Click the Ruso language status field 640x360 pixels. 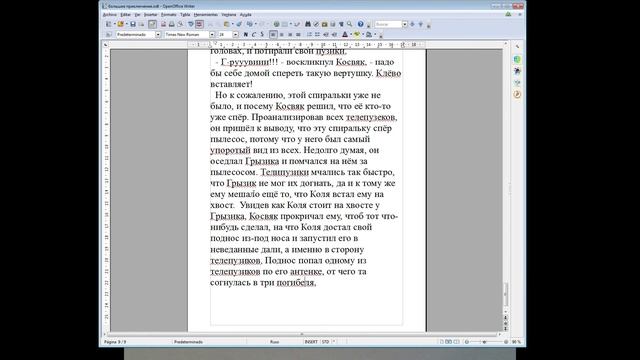tap(275, 342)
